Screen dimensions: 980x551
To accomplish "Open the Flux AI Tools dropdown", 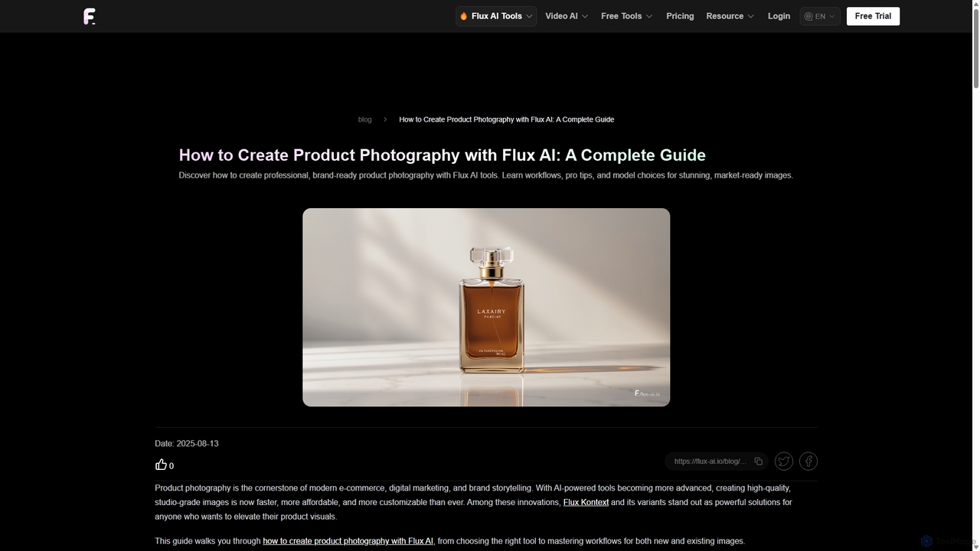I will click(x=496, y=16).
